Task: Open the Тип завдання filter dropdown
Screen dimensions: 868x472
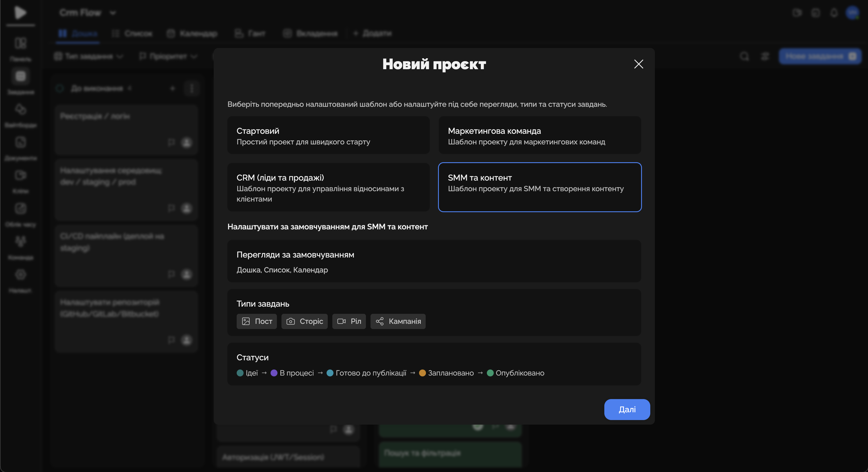Action: (x=89, y=56)
